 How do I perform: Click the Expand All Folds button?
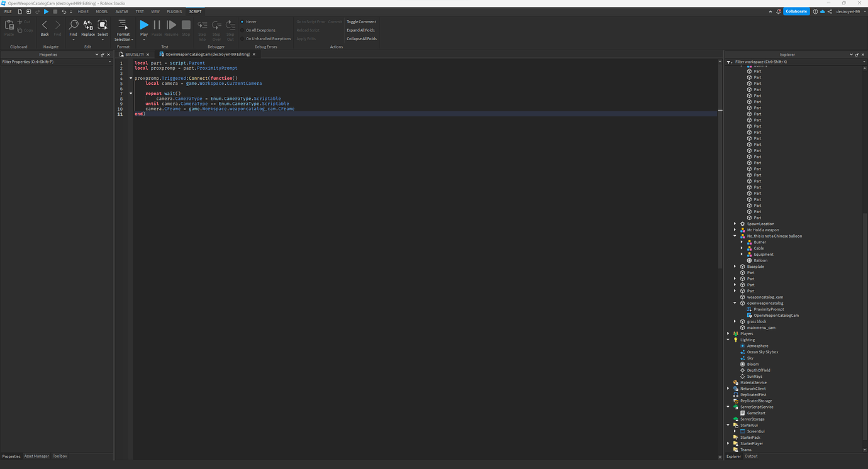click(360, 30)
